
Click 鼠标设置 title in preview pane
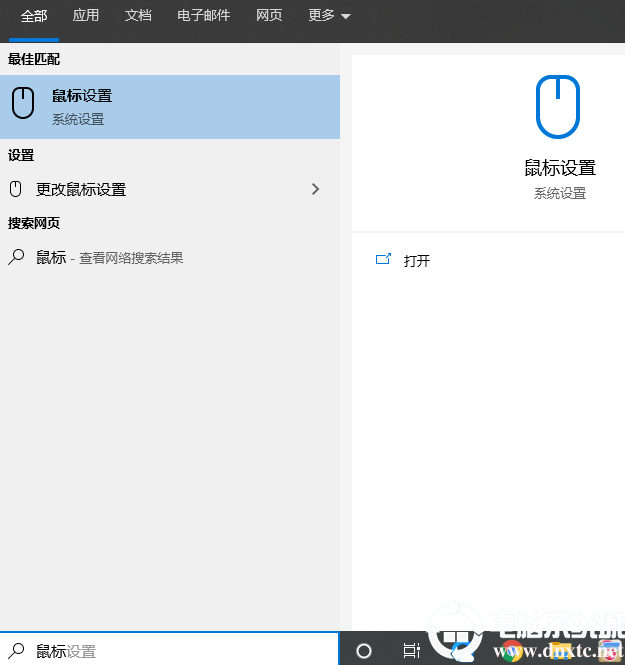[x=560, y=168]
